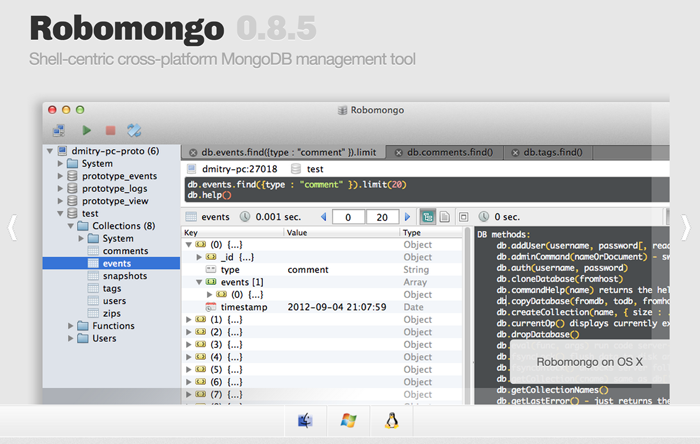
Task: Click inside the shell query editor
Action: click(x=427, y=190)
